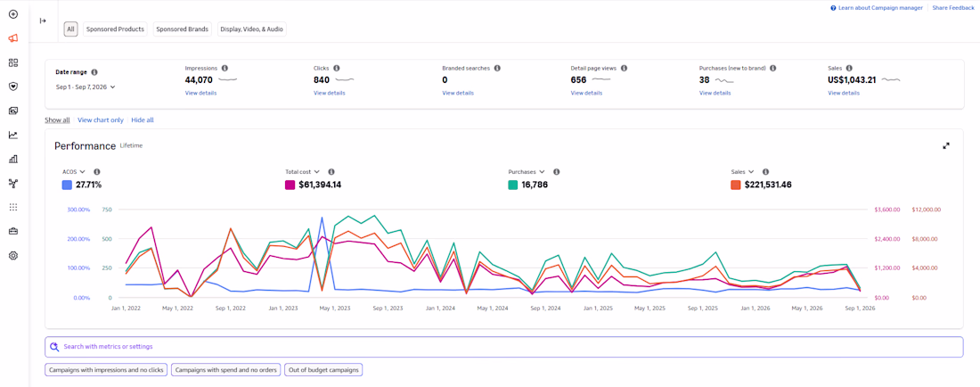Expand the Performance chart to fullscreen

946,145
